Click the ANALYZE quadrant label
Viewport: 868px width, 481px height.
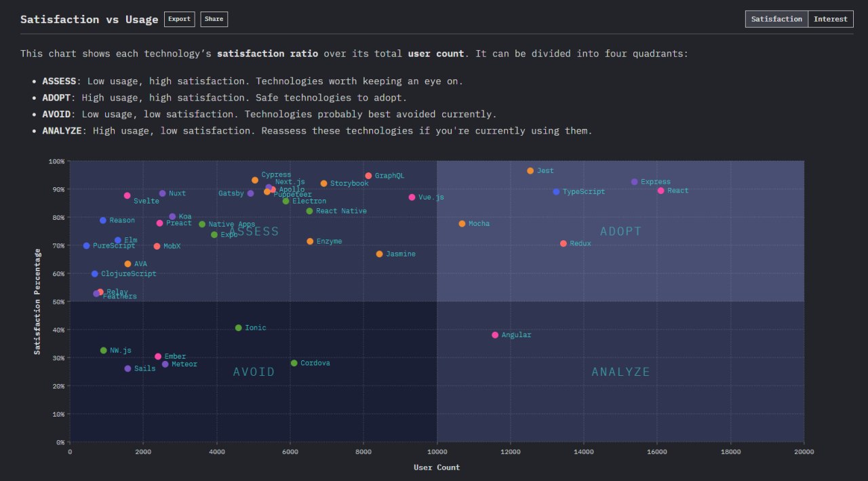pyautogui.click(x=621, y=372)
